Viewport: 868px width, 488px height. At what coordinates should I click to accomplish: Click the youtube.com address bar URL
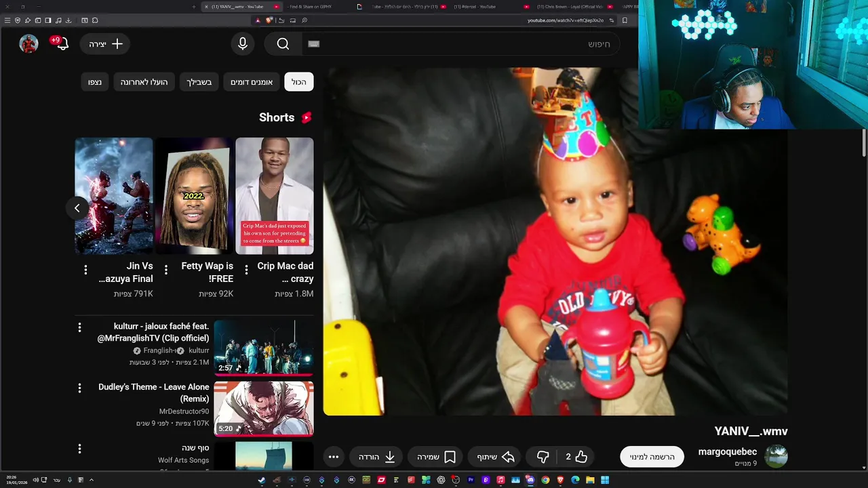click(565, 20)
